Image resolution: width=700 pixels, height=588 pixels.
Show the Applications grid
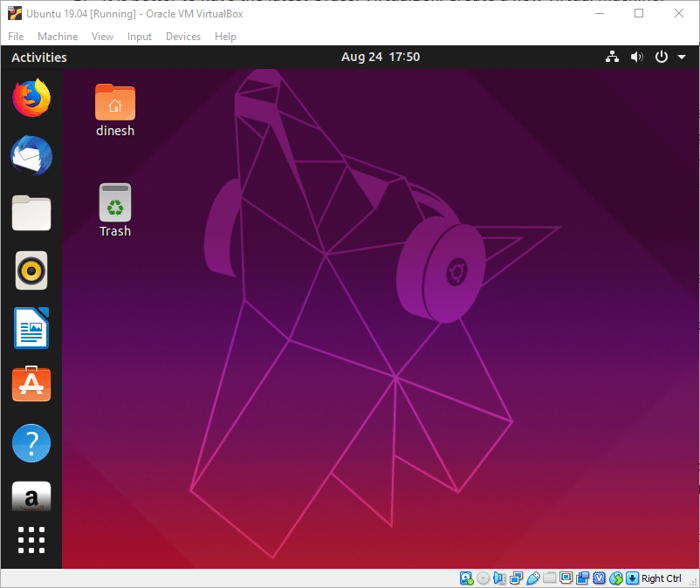31,540
